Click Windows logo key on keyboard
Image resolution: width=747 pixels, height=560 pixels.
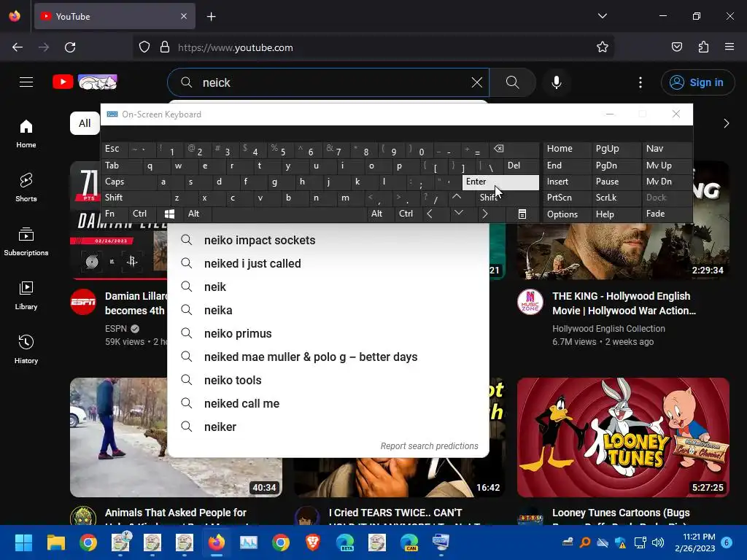click(169, 214)
